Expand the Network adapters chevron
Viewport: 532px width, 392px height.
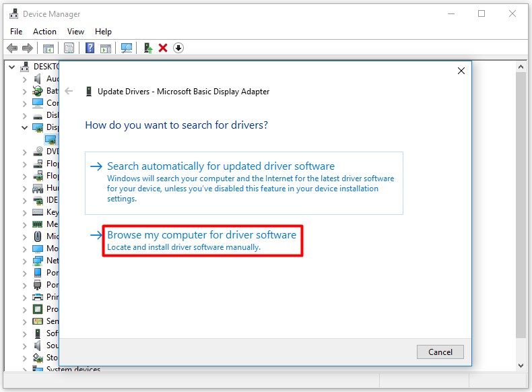click(24, 261)
